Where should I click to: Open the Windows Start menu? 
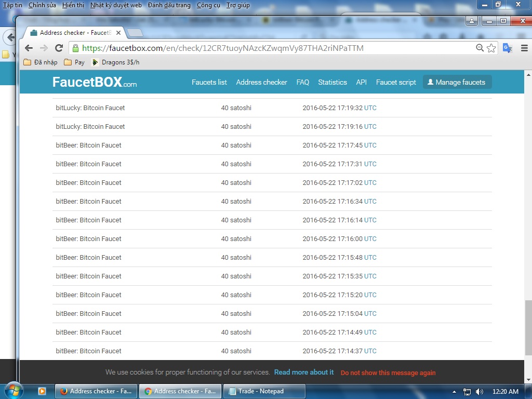coord(13,391)
